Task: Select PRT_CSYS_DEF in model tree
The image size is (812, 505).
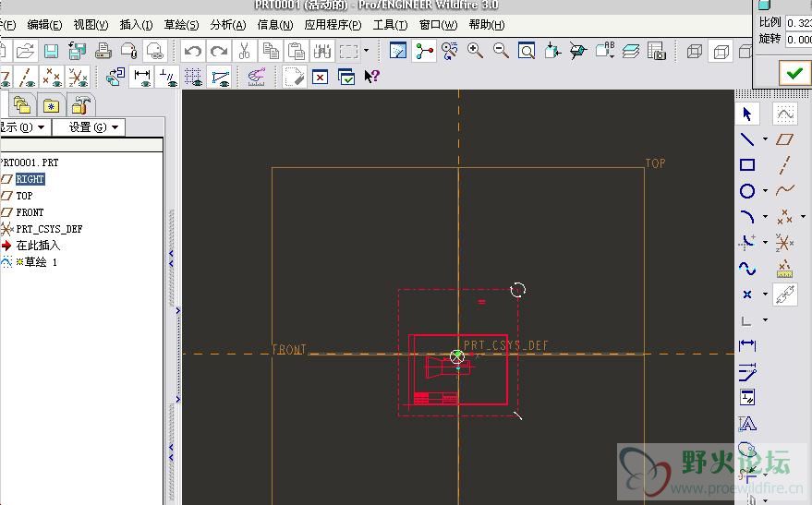Action: 49,229
